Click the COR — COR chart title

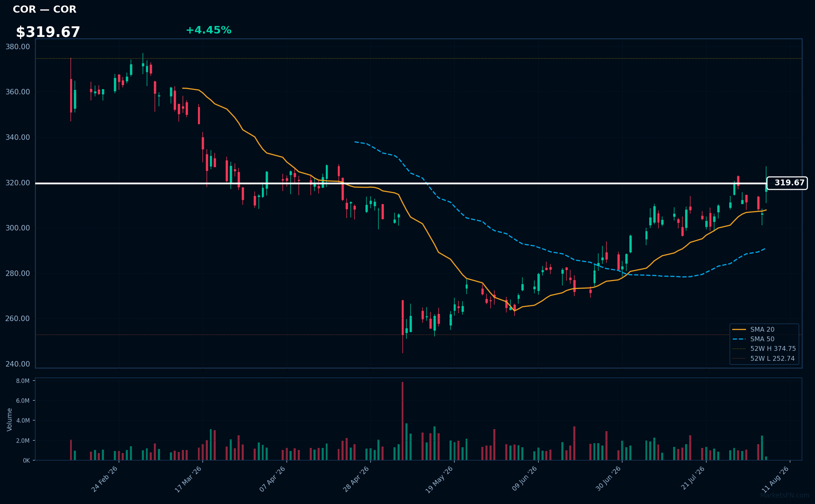point(44,9)
